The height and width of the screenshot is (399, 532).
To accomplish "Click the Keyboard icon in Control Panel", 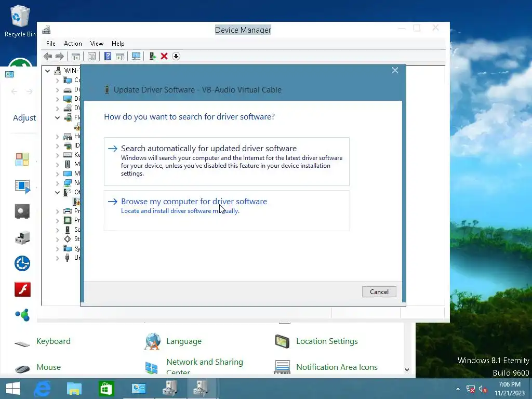I will 22,344.
